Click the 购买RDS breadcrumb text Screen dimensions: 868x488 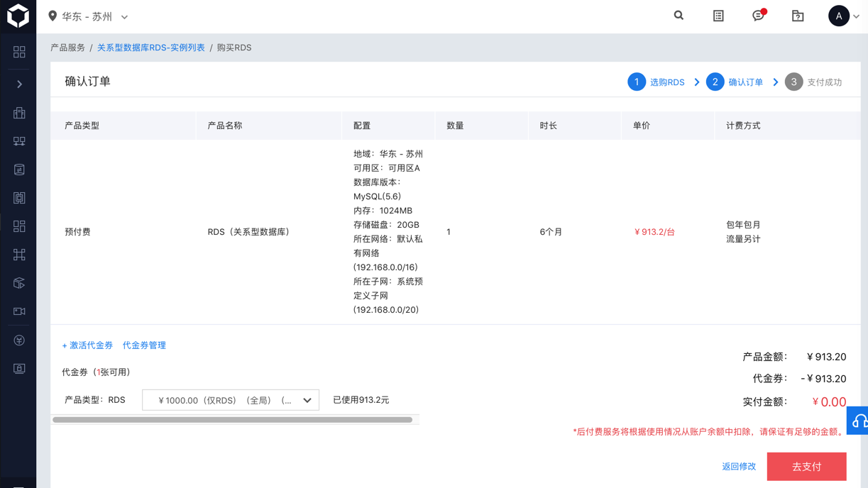(x=234, y=48)
